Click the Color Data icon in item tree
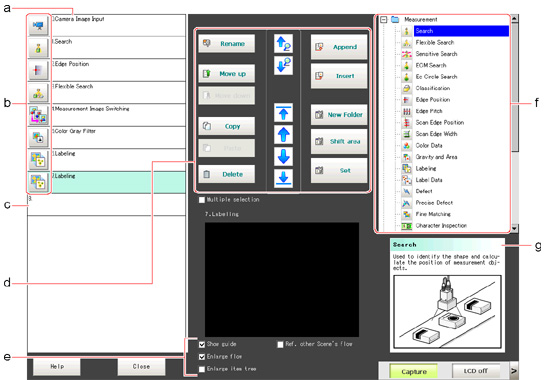Screen dimensions: 546x380 click(406, 146)
